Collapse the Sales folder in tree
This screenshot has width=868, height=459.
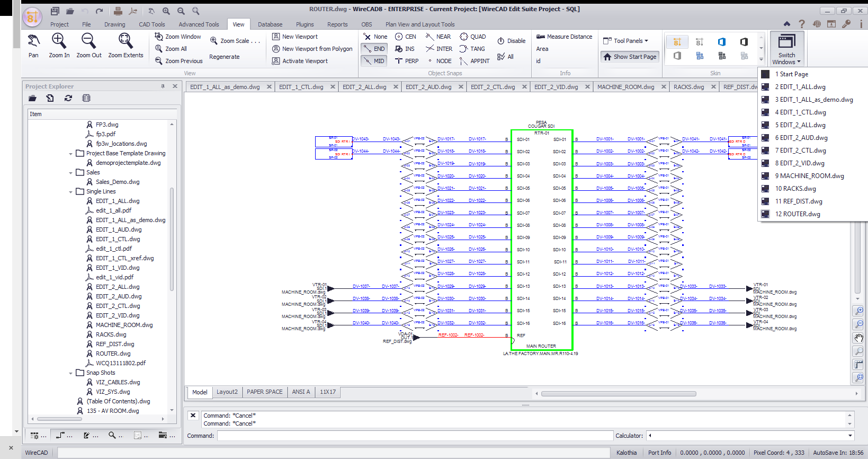tap(71, 173)
